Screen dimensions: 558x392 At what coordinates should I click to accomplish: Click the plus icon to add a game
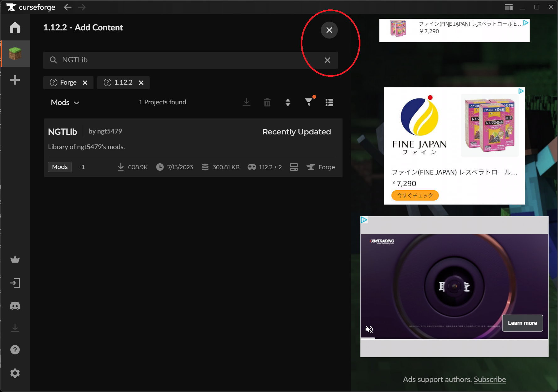click(x=15, y=80)
